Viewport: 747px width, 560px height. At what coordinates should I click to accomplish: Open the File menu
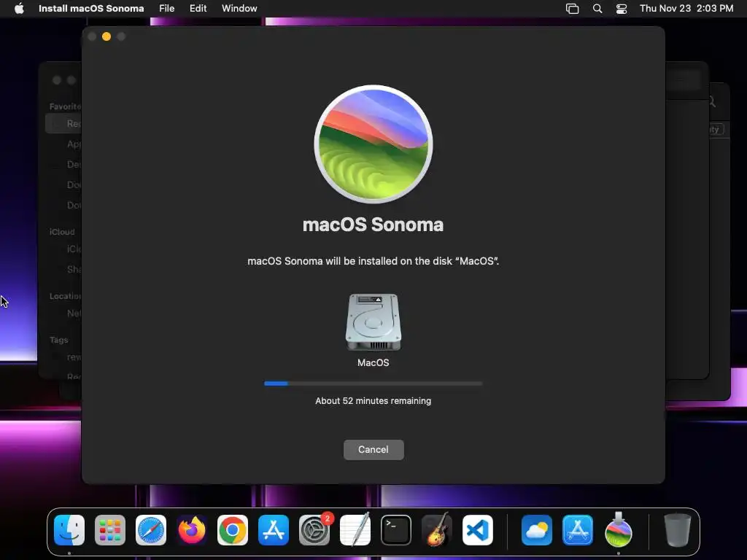(167, 9)
